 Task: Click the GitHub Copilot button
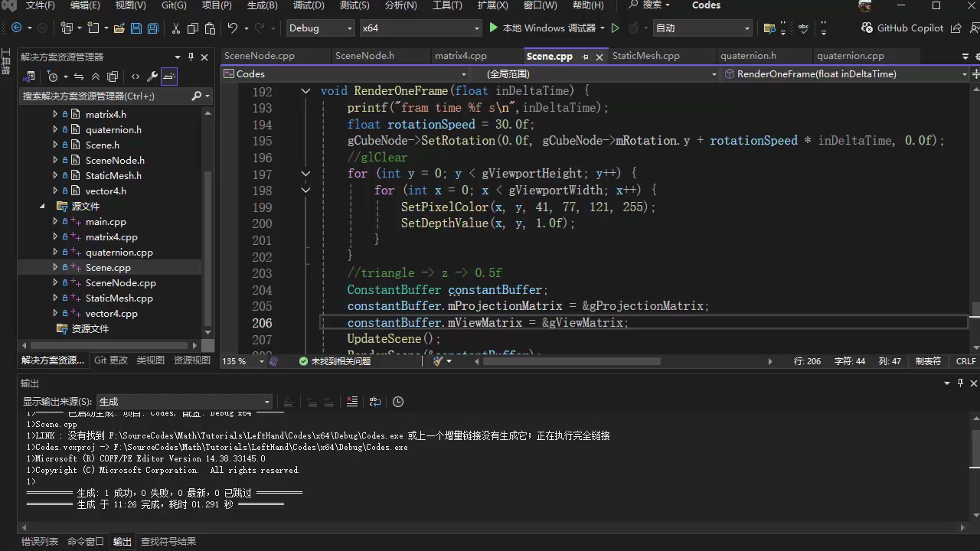coord(902,28)
